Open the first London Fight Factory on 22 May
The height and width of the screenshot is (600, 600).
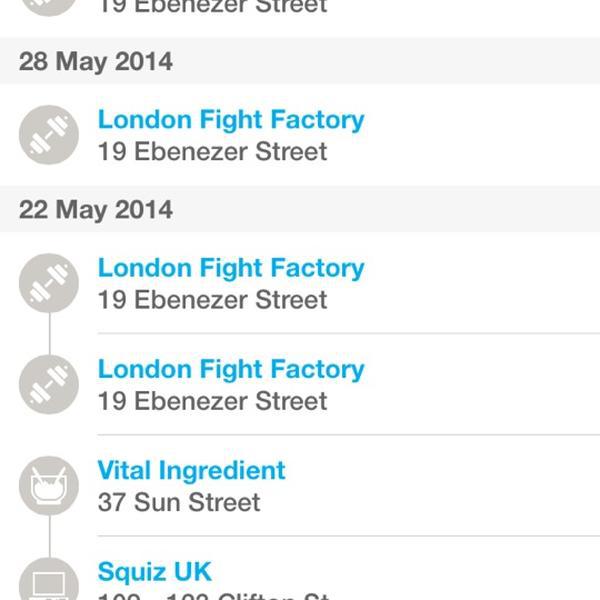pos(231,268)
